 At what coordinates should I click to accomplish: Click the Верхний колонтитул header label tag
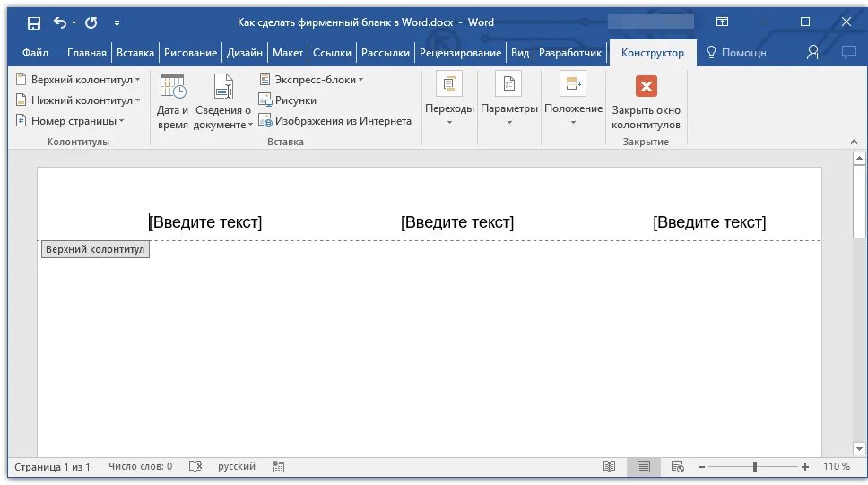coord(95,249)
